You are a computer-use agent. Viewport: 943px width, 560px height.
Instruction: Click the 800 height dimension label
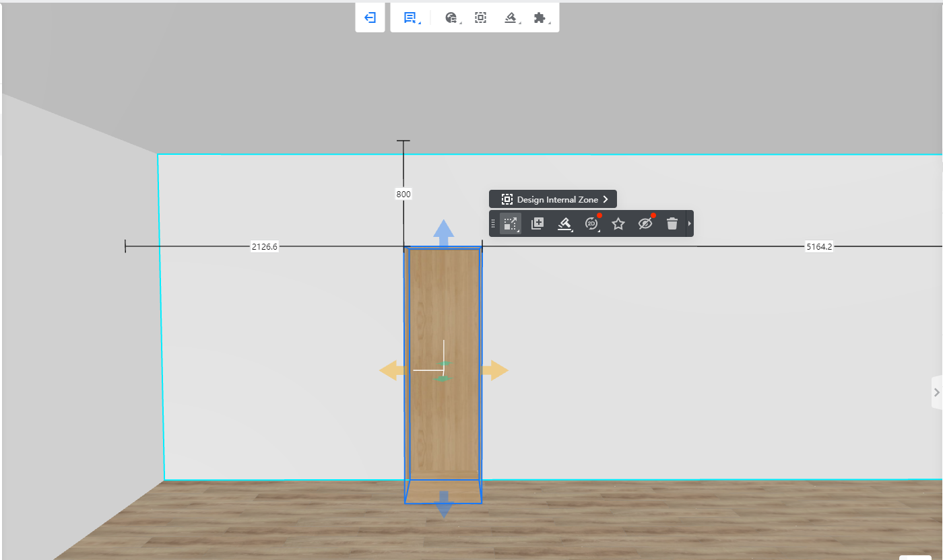[x=403, y=195]
